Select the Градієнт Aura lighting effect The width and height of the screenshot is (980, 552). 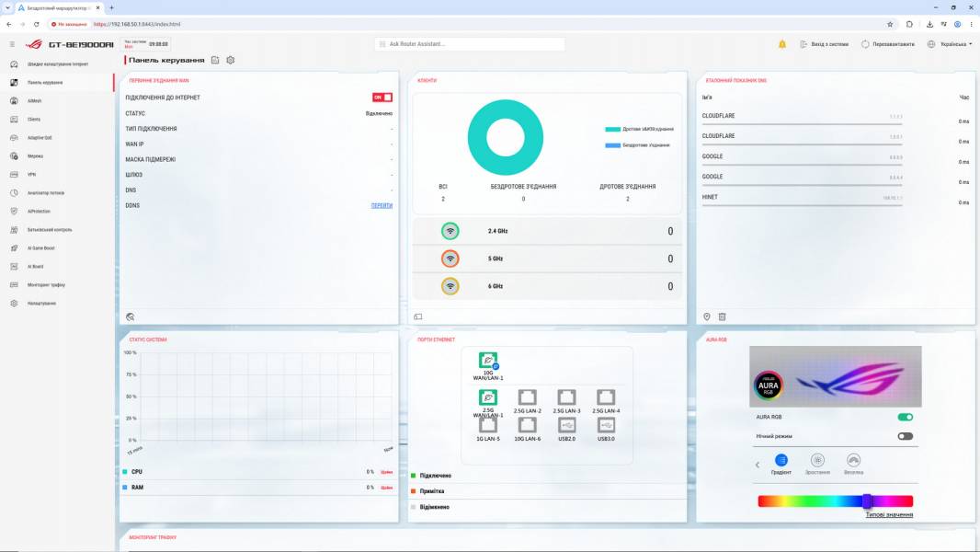pyautogui.click(x=781, y=464)
